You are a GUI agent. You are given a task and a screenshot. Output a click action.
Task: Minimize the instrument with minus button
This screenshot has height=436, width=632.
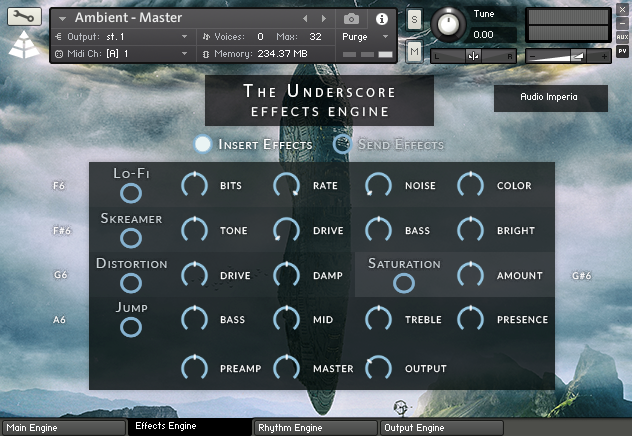pyautogui.click(x=622, y=23)
